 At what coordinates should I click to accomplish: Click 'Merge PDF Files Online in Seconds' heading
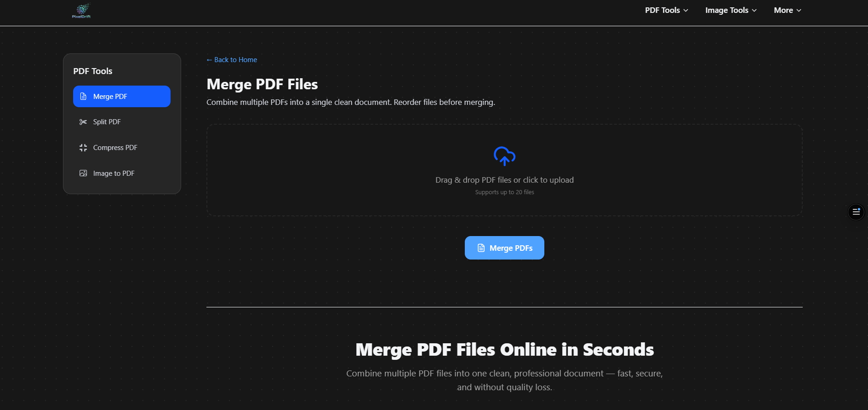(504, 350)
